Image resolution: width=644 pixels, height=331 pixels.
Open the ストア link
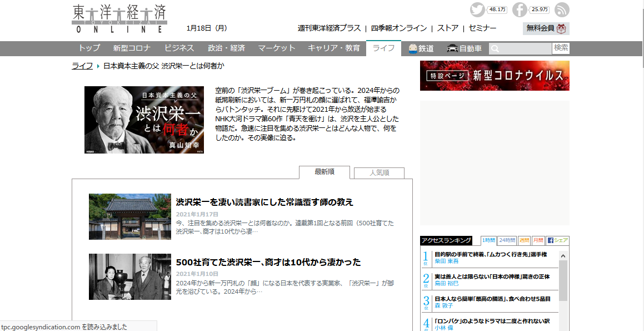pyautogui.click(x=448, y=28)
